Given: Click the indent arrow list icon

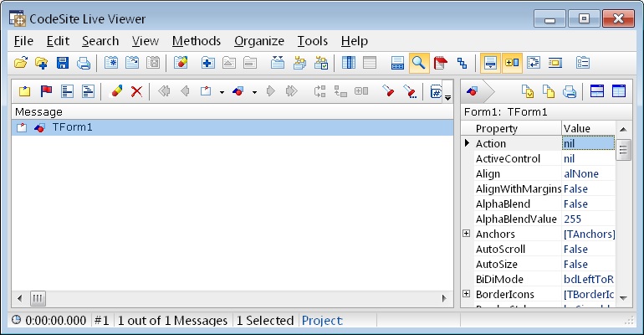Looking at the screenshot, I should [x=533, y=63].
